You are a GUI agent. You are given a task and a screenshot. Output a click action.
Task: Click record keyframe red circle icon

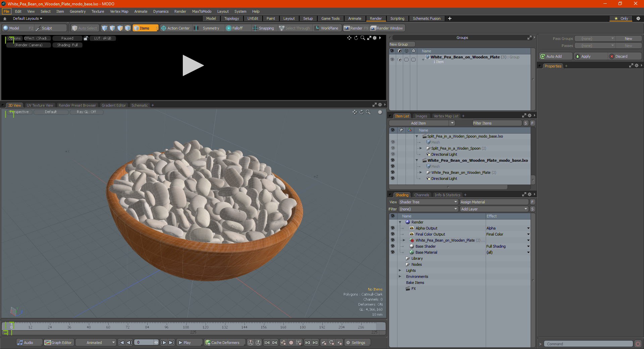pyautogui.click(x=291, y=343)
